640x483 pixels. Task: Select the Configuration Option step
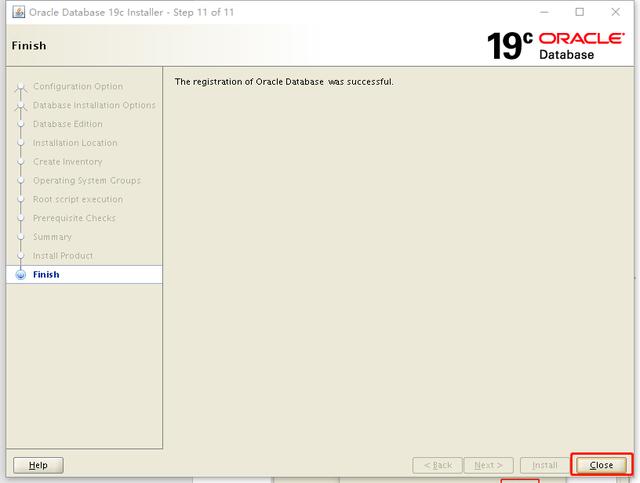click(x=78, y=86)
